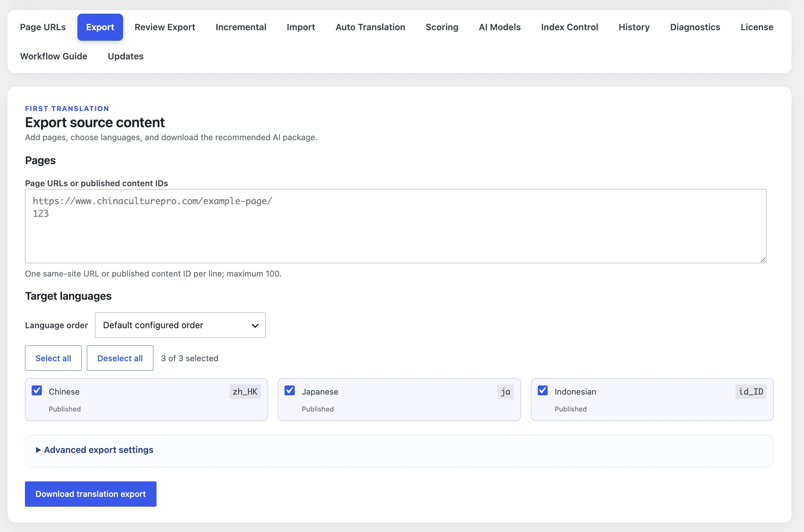This screenshot has width=804, height=532.
Task: Click the 'Target languages' heading
Action: tap(68, 296)
